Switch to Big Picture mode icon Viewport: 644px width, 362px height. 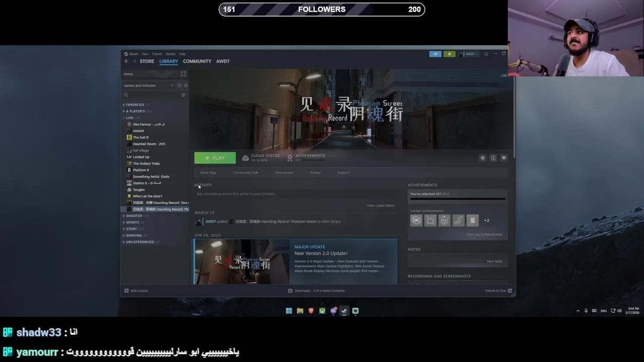(x=486, y=54)
